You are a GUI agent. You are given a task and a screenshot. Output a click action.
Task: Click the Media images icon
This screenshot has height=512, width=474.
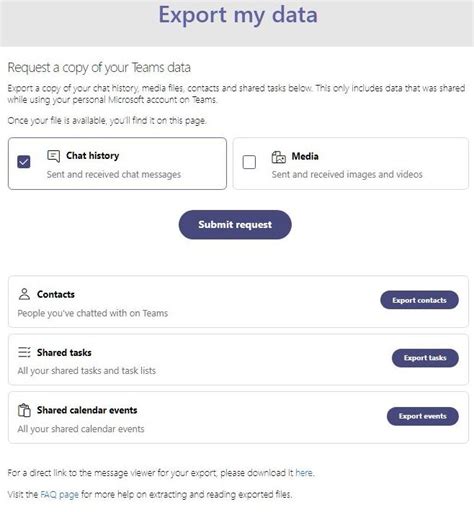point(279,157)
